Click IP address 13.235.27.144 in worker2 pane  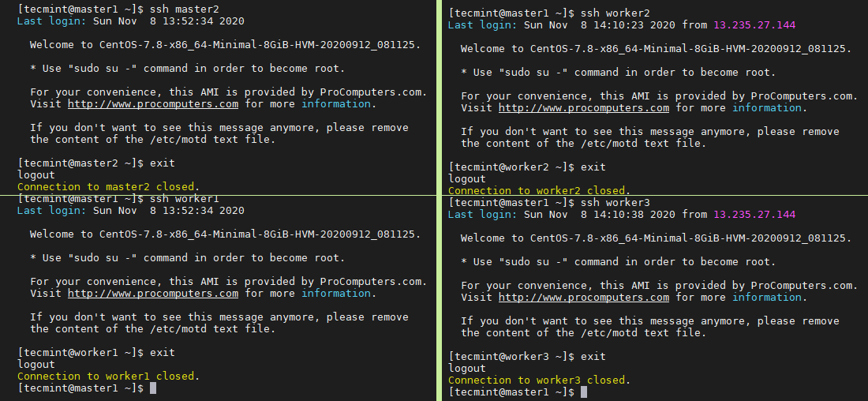pos(754,25)
